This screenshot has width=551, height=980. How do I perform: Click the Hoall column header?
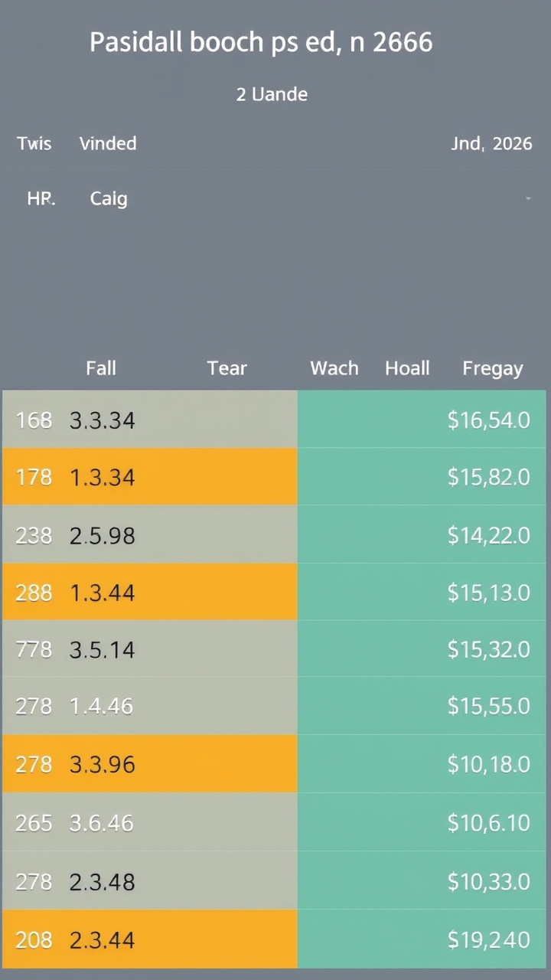[407, 368]
